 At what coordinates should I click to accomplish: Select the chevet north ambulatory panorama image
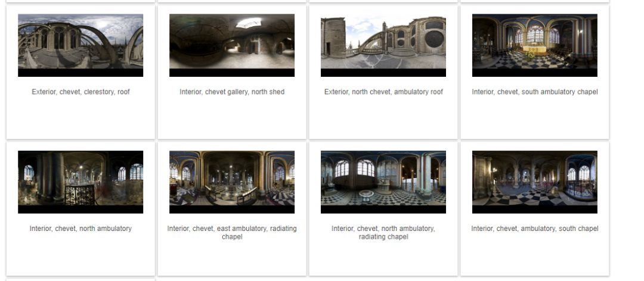pos(80,182)
